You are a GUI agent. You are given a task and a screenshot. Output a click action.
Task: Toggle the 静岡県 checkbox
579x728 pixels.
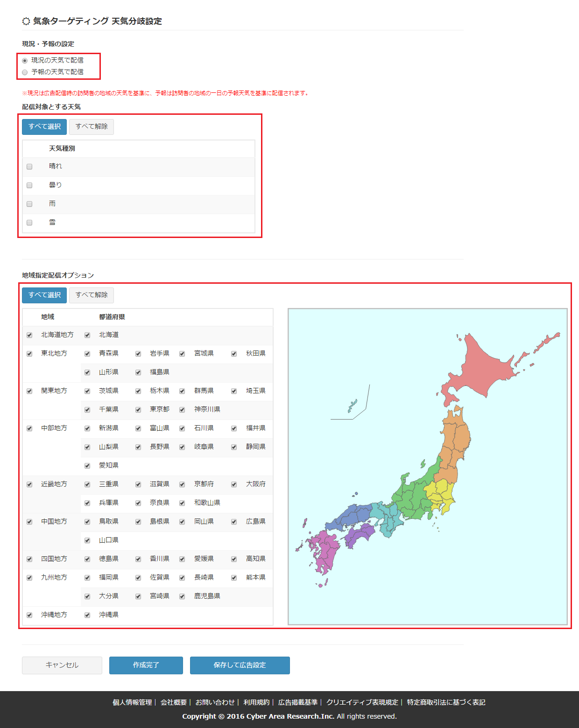(234, 447)
